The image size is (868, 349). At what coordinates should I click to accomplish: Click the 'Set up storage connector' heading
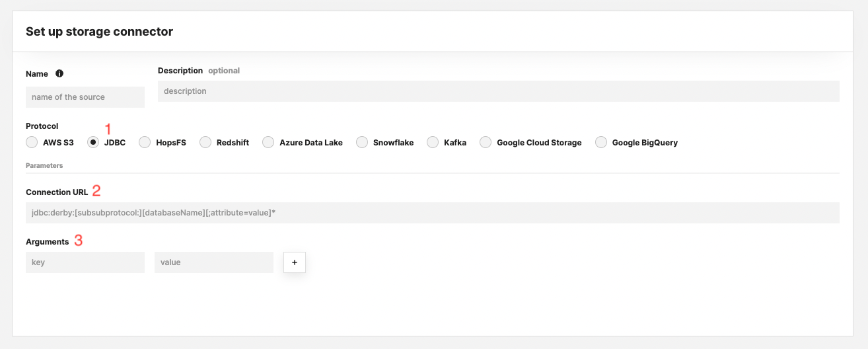99,31
